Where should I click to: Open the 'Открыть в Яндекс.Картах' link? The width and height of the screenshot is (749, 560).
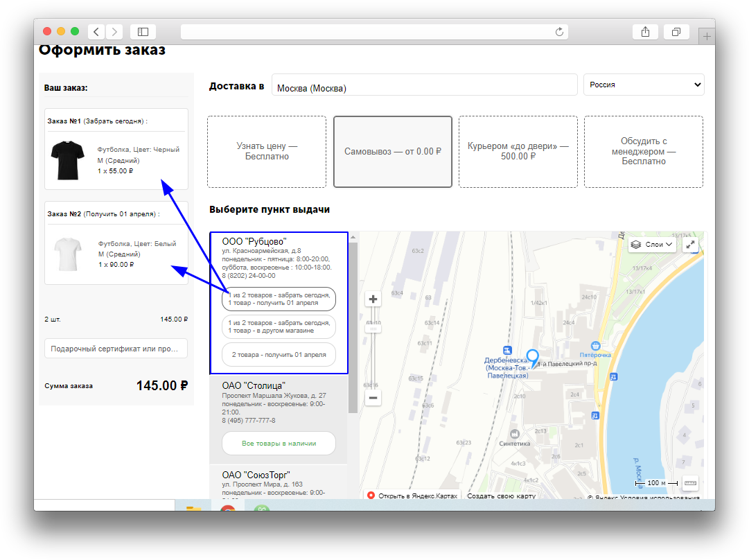point(412,496)
